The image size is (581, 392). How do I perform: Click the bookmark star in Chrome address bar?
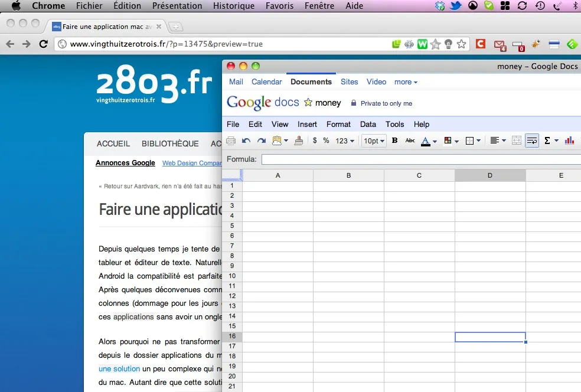[x=461, y=44]
